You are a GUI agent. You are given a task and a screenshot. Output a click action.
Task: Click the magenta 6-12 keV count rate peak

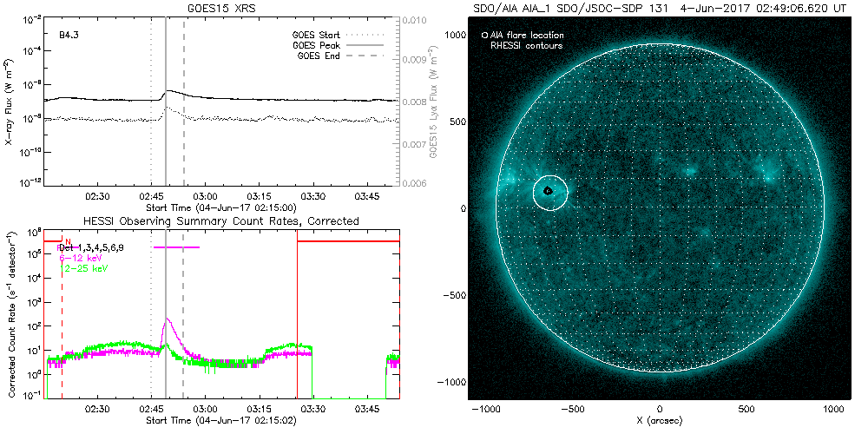pos(167,320)
